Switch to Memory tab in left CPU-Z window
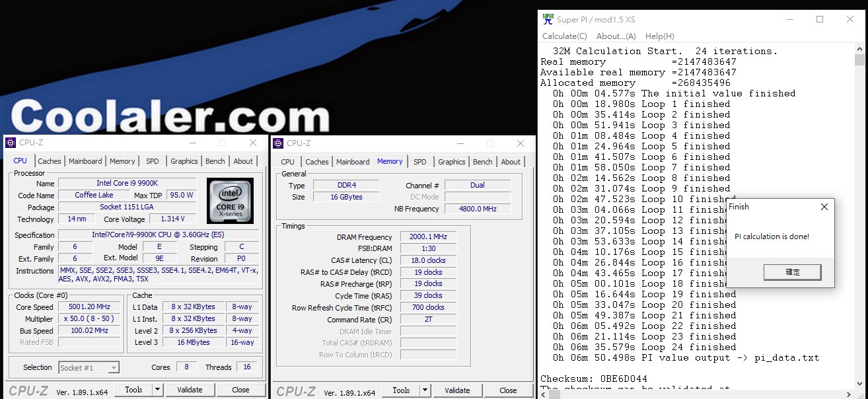Viewport: 868px width, 399px height. (122, 161)
